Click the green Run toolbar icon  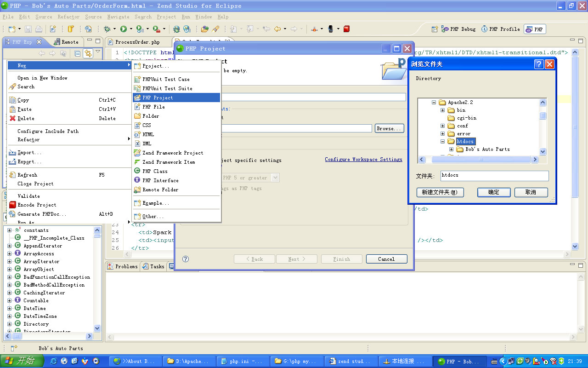pos(124,29)
